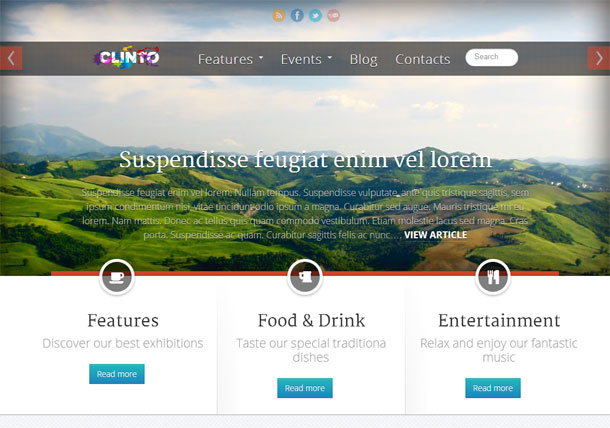Click Read more under Features

coord(117,374)
